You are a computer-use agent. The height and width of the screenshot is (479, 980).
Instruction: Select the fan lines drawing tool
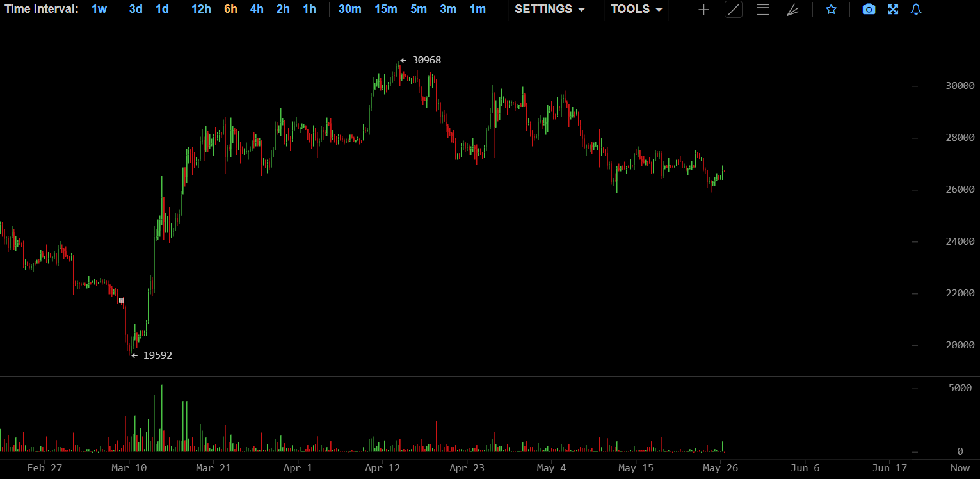pyautogui.click(x=792, y=10)
